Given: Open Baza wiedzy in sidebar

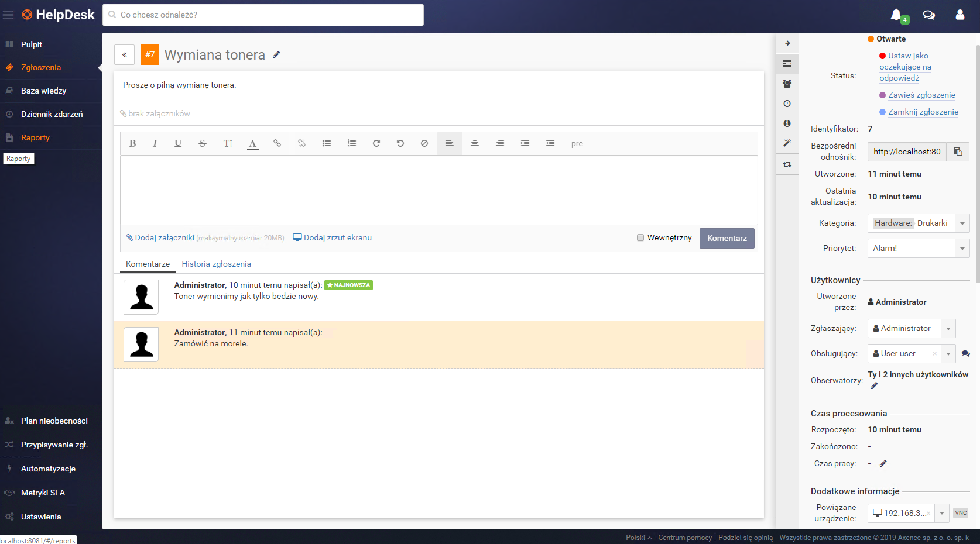Looking at the screenshot, I should (x=43, y=91).
